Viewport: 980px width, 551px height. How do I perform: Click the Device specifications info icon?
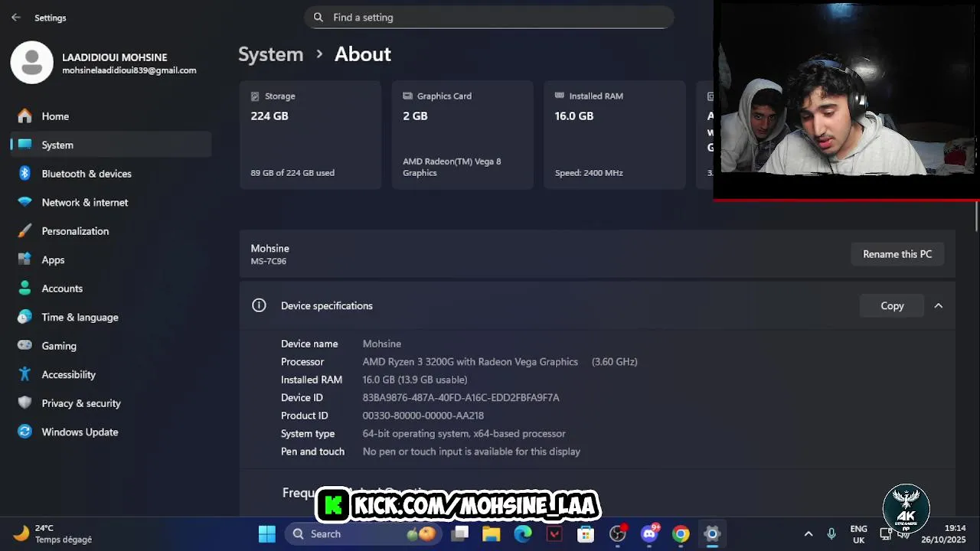tap(259, 305)
